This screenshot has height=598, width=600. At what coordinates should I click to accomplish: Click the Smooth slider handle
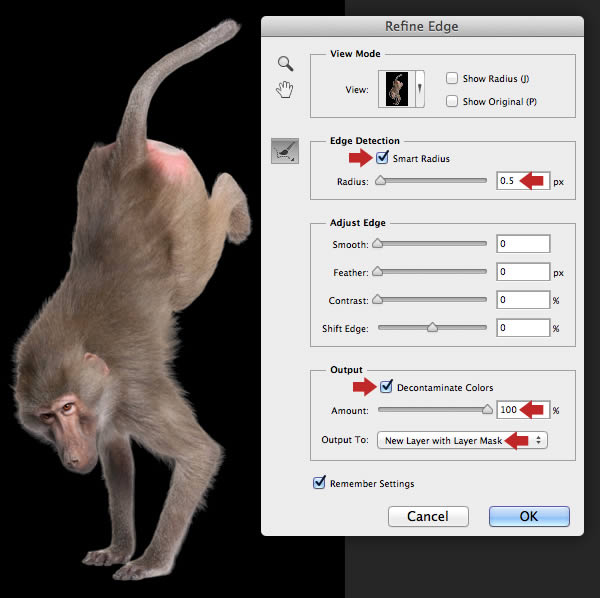point(377,243)
